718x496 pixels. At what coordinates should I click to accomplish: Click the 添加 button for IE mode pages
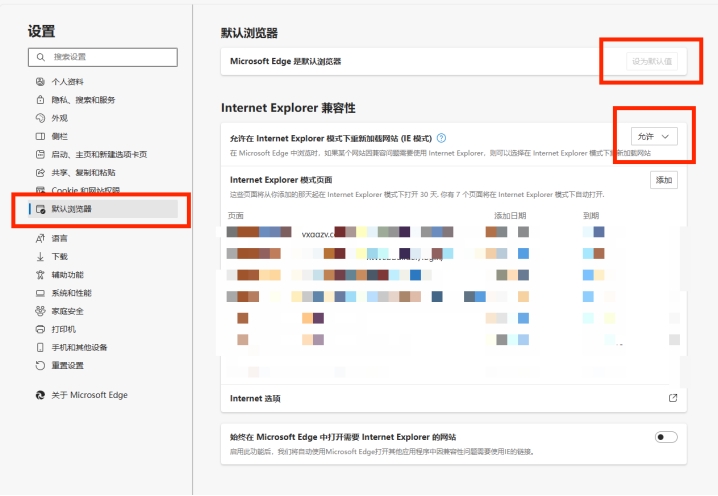pyautogui.click(x=663, y=180)
